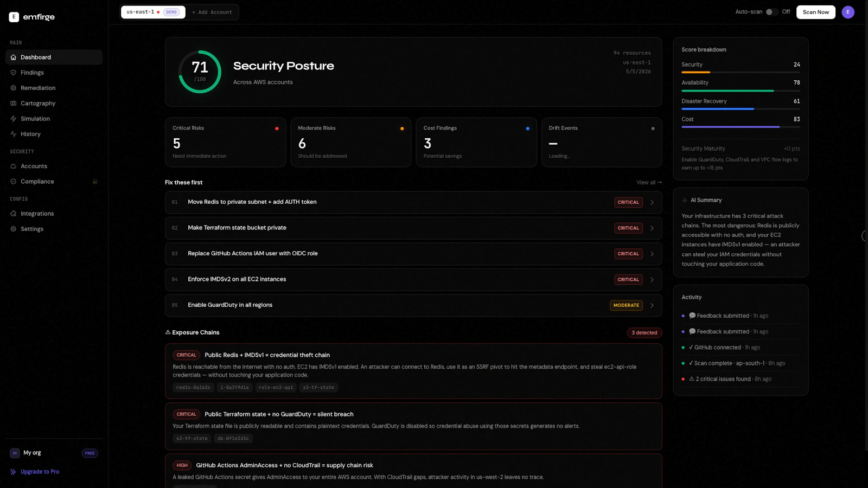Open the user avatar E menu
This screenshot has height=488, width=868.
click(x=848, y=12)
